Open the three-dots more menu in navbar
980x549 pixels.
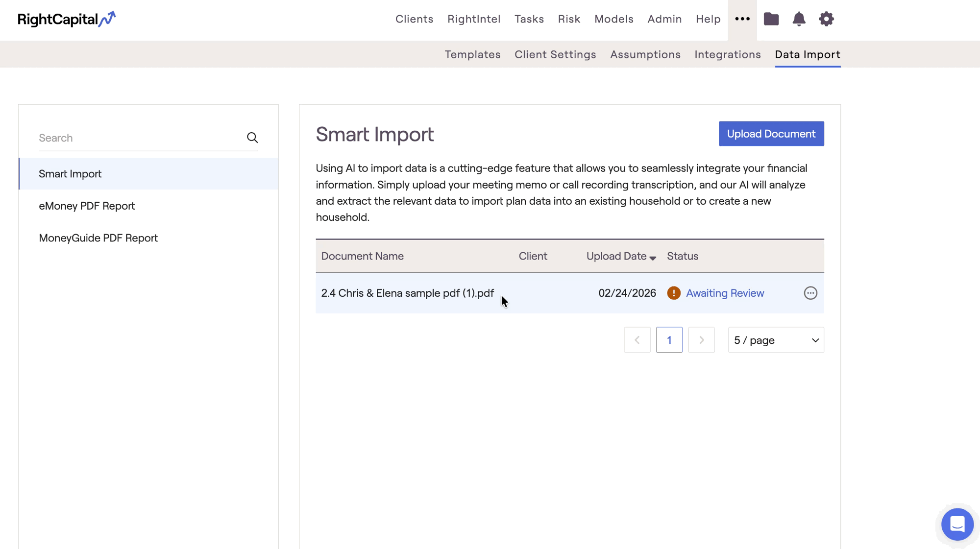pos(742,19)
